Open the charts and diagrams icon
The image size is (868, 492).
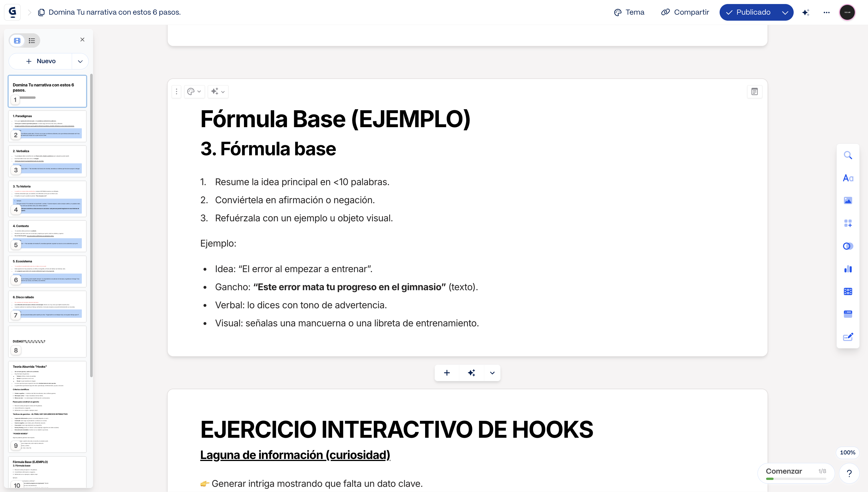tap(848, 269)
